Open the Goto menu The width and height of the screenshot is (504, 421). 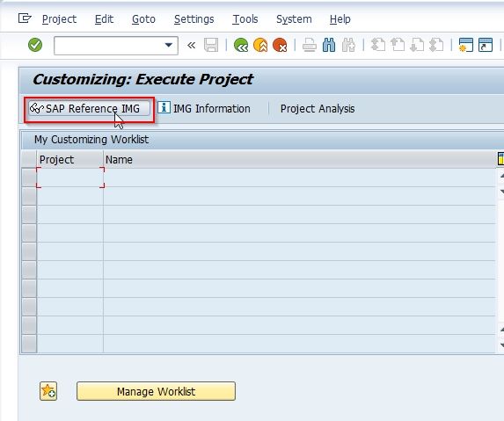click(x=143, y=19)
